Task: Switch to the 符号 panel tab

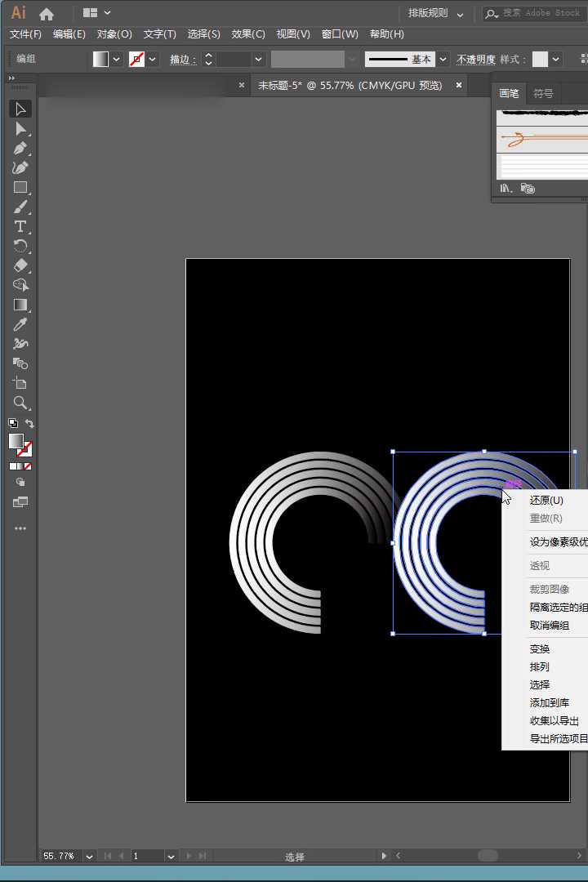Action: click(x=543, y=93)
